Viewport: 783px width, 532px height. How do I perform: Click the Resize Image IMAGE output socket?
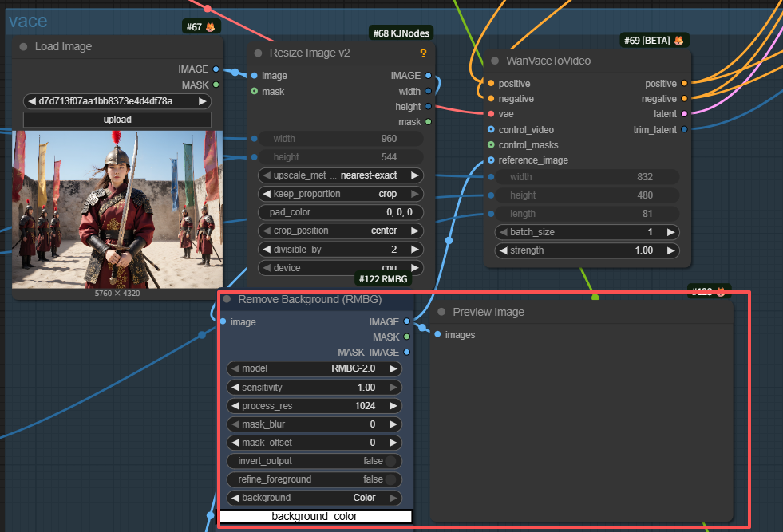[x=428, y=75]
